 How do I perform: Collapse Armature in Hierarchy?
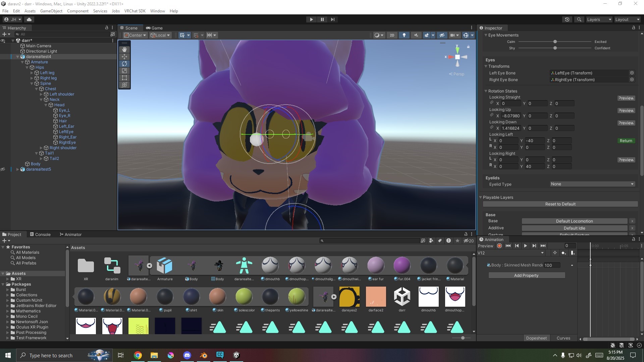22,62
